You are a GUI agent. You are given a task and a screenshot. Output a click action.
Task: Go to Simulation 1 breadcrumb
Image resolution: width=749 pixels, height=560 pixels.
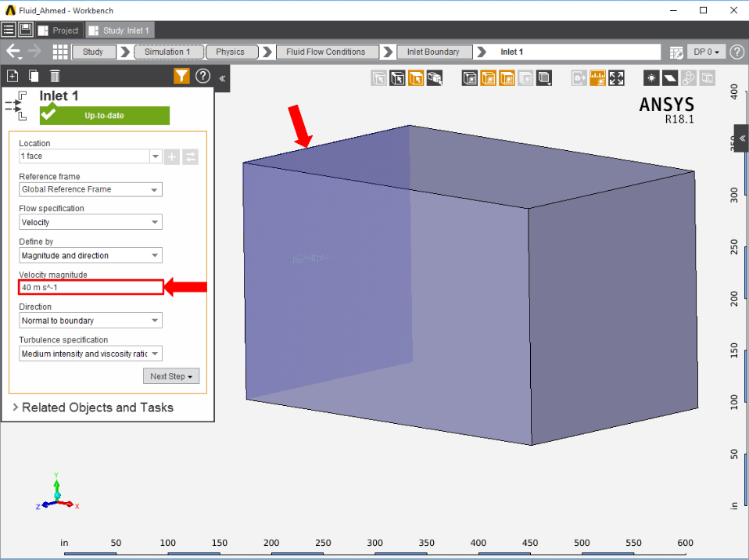pyautogui.click(x=169, y=52)
